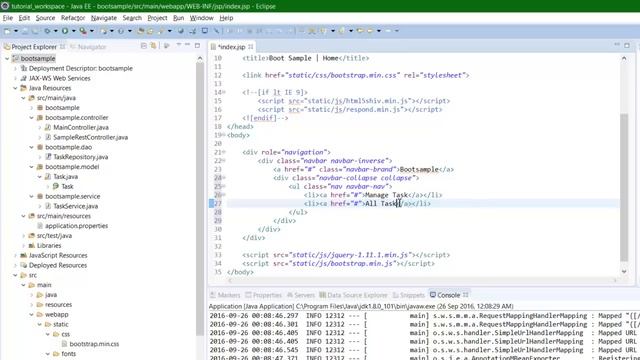Expand MainController.java in the tree
640x360 pixels.
(40, 127)
